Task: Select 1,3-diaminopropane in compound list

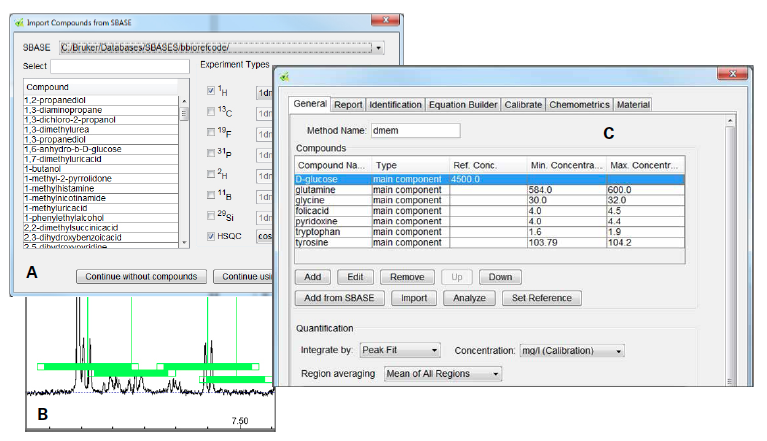Action: [x=101, y=110]
